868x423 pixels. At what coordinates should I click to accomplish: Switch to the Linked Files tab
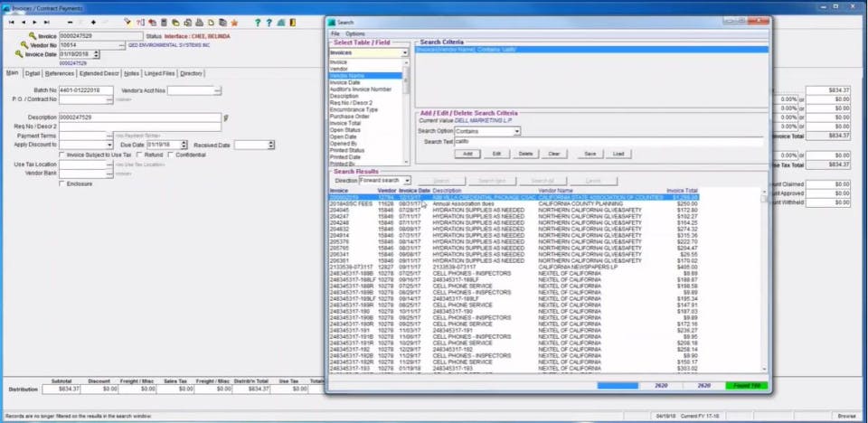[159, 73]
